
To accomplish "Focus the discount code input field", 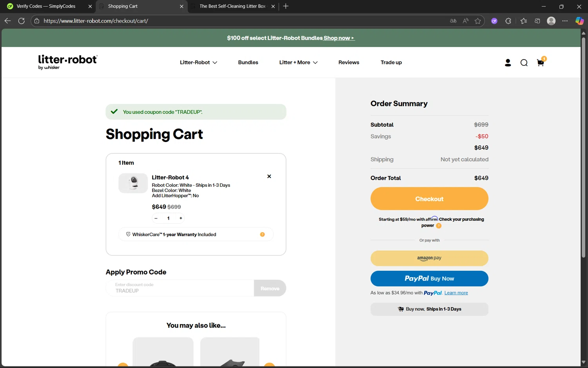I will [180, 288].
